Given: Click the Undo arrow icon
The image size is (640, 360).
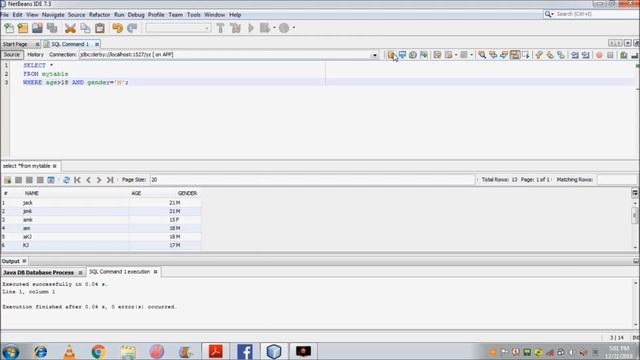Looking at the screenshot, I should 118,28.
